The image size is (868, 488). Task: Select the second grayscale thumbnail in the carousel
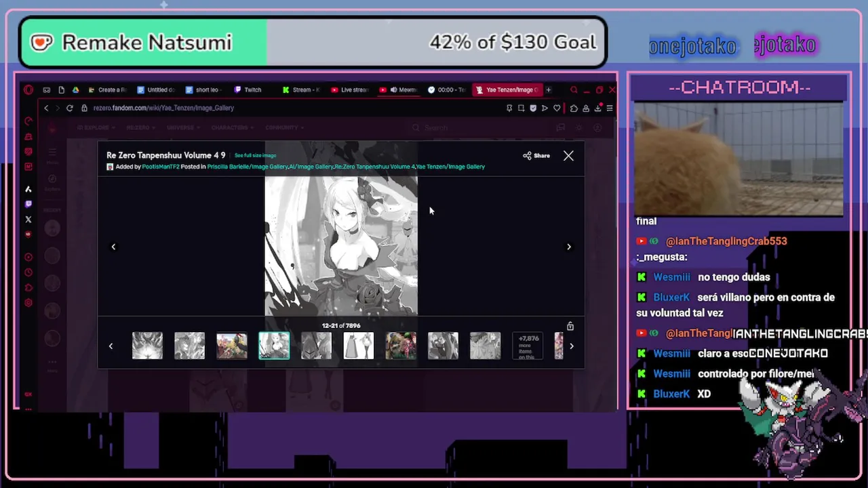189,346
